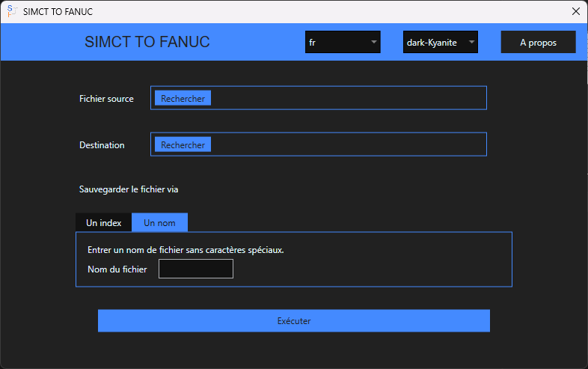Click the Destination label

tap(102, 145)
